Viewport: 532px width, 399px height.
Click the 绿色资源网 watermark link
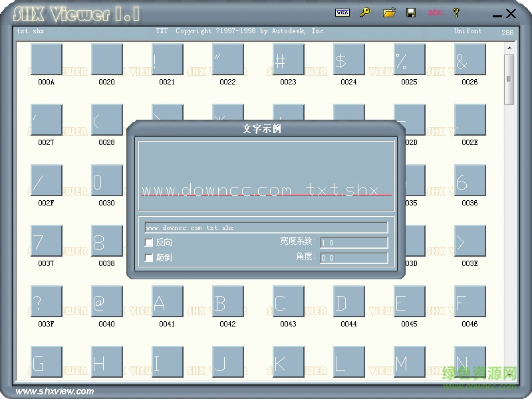(478, 374)
